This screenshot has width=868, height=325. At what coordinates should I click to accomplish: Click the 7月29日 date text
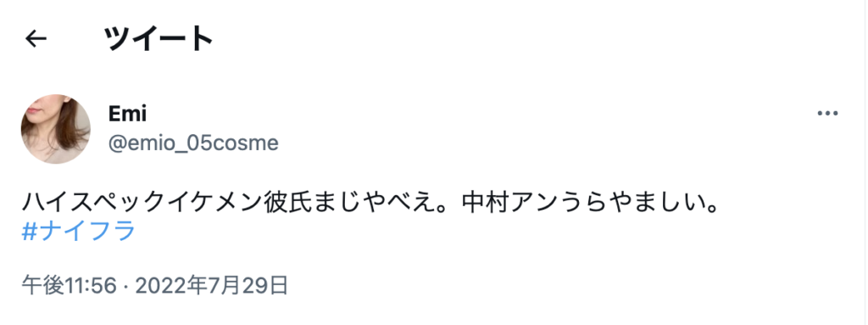point(248,286)
